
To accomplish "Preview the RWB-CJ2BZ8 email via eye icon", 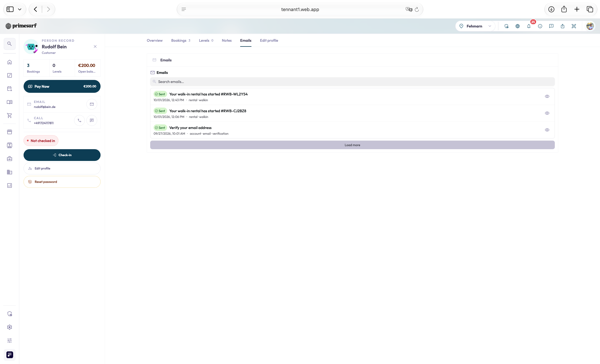I will coord(547,113).
